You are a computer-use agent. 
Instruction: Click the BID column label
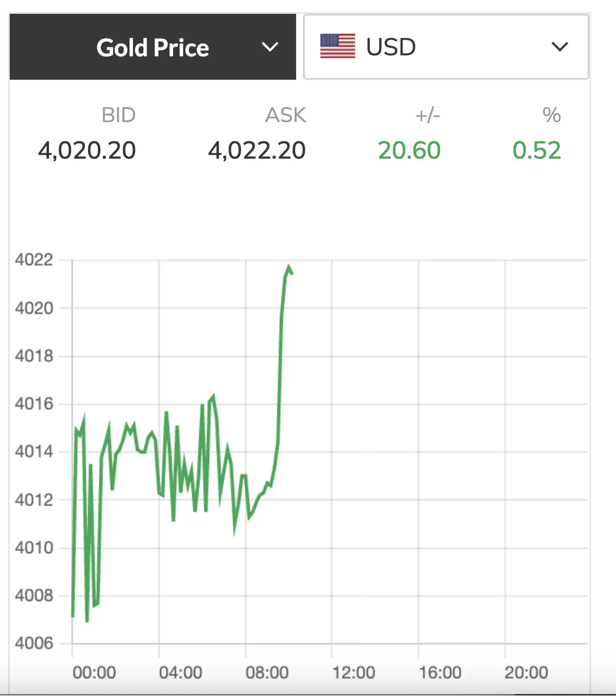coord(118,115)
